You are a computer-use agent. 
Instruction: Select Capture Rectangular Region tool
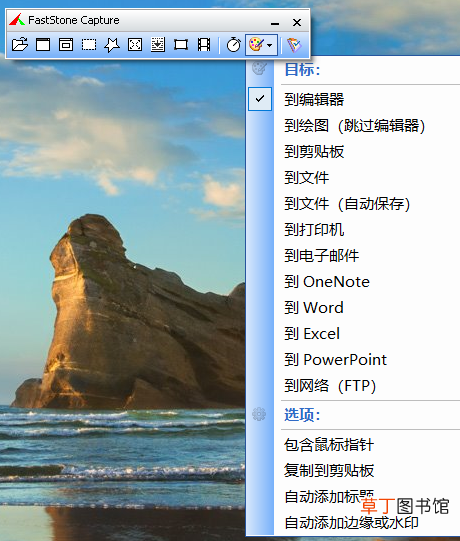[x=89, y=45]
